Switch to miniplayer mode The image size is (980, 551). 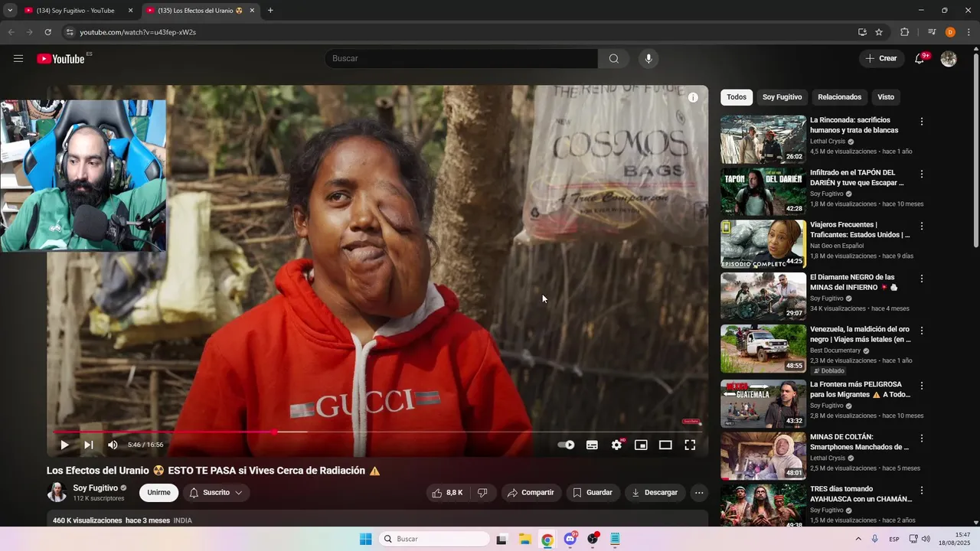tap(641, 445)
